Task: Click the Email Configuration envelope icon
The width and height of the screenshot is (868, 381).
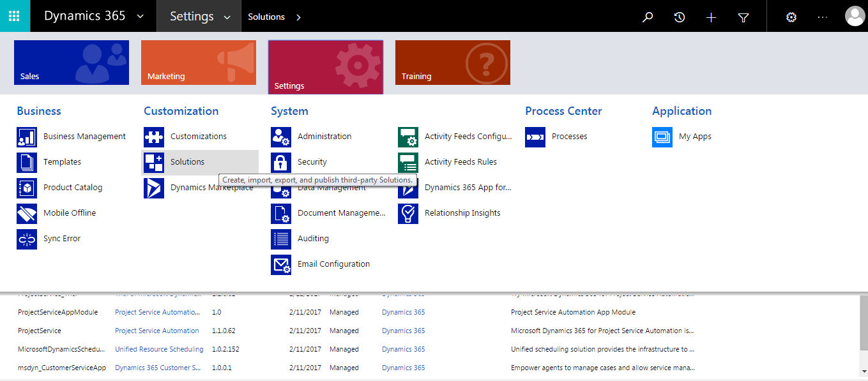Action: point(281,264)
